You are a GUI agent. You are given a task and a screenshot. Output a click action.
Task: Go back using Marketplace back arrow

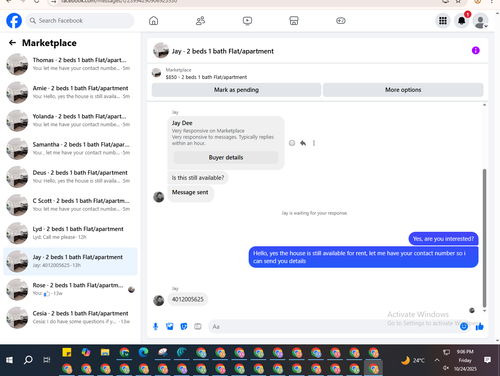[x=12, y=43]
